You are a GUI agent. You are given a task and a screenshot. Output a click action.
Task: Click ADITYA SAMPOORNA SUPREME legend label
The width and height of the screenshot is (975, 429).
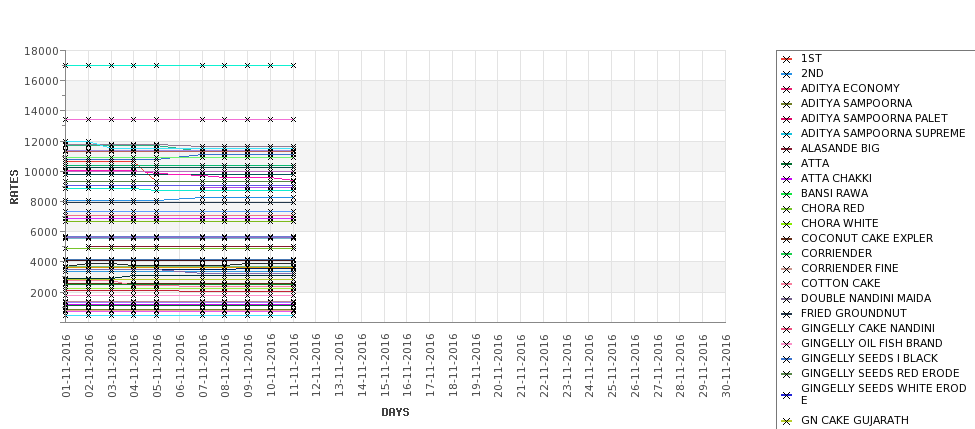click(x=883, y=133)
